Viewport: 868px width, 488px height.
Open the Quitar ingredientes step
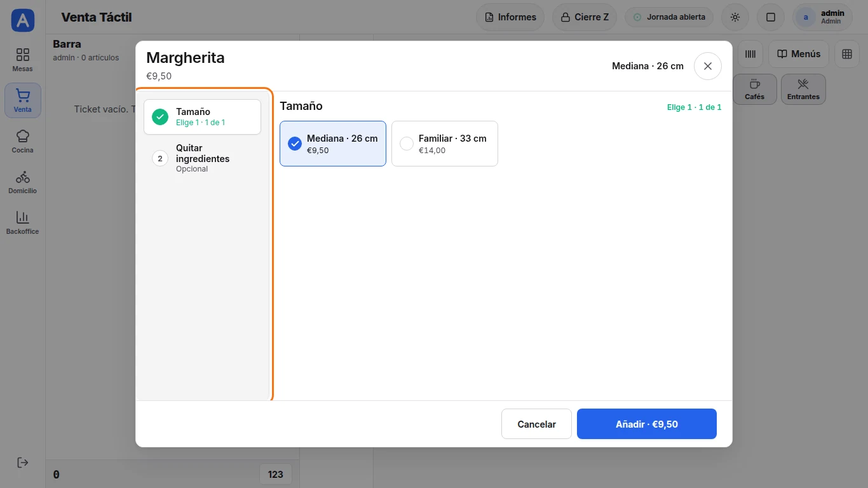click(202, 158)
